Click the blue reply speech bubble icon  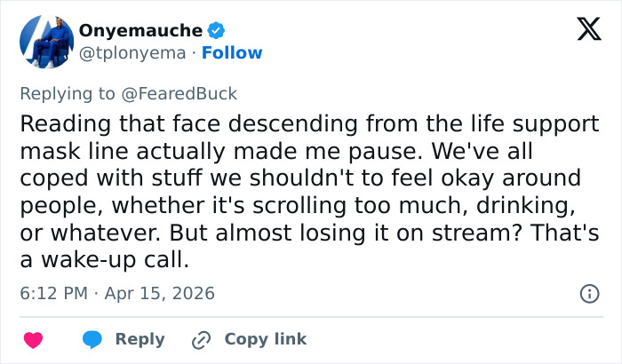tap(92, 339)
